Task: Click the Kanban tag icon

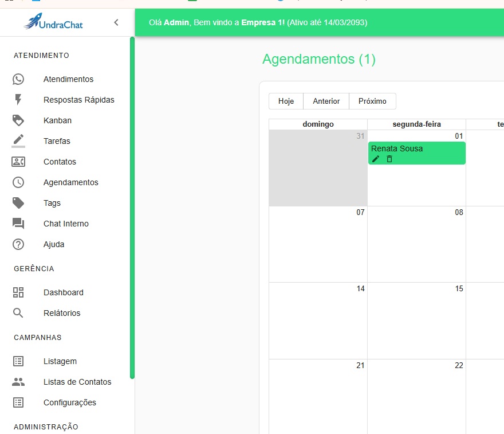Action: (x=18, y=120)
